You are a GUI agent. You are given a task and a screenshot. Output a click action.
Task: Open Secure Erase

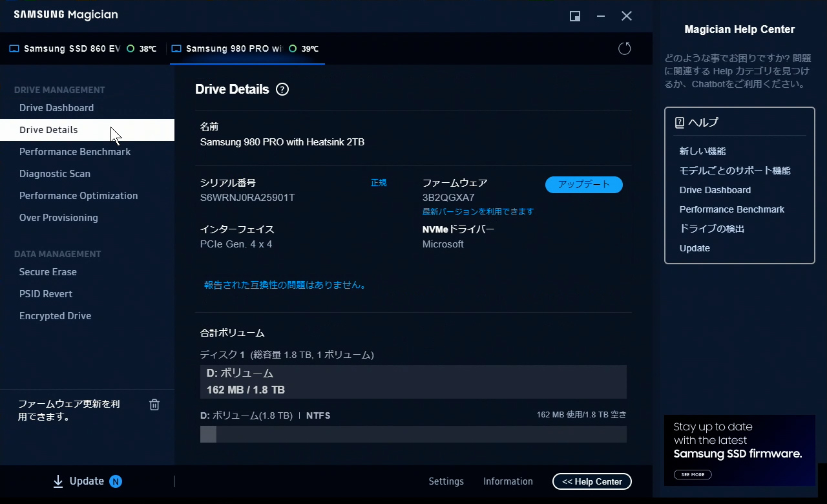48,272
